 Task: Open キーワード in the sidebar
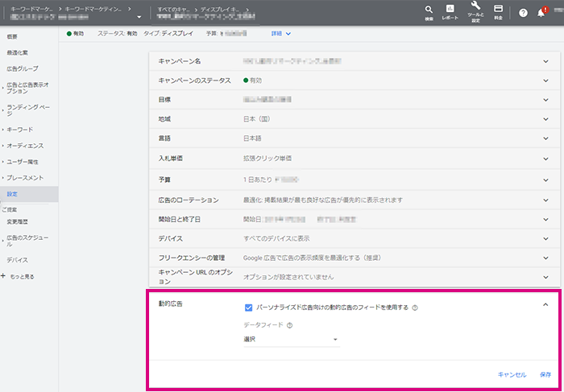[20, 130]
